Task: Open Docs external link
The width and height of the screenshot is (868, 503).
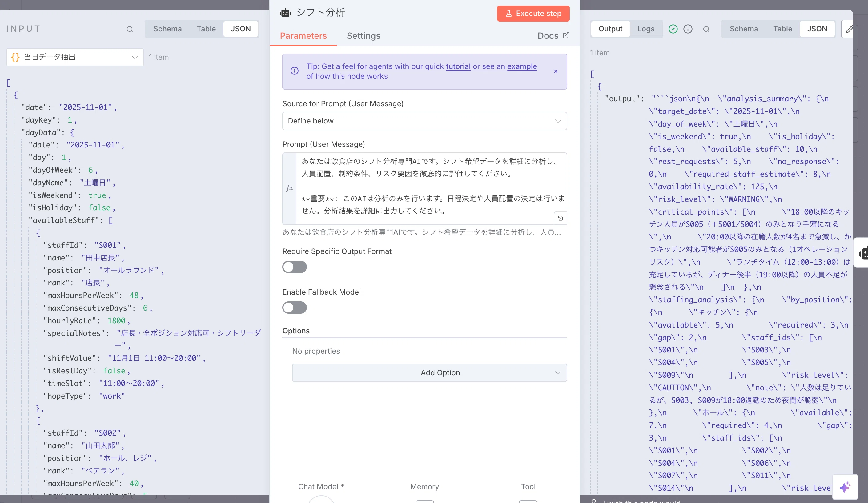Action: point(553,35)
